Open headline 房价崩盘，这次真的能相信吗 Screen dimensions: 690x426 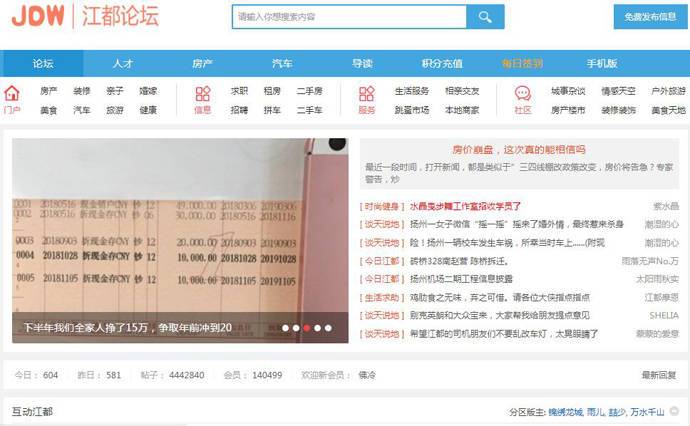(x=519, y=149)
